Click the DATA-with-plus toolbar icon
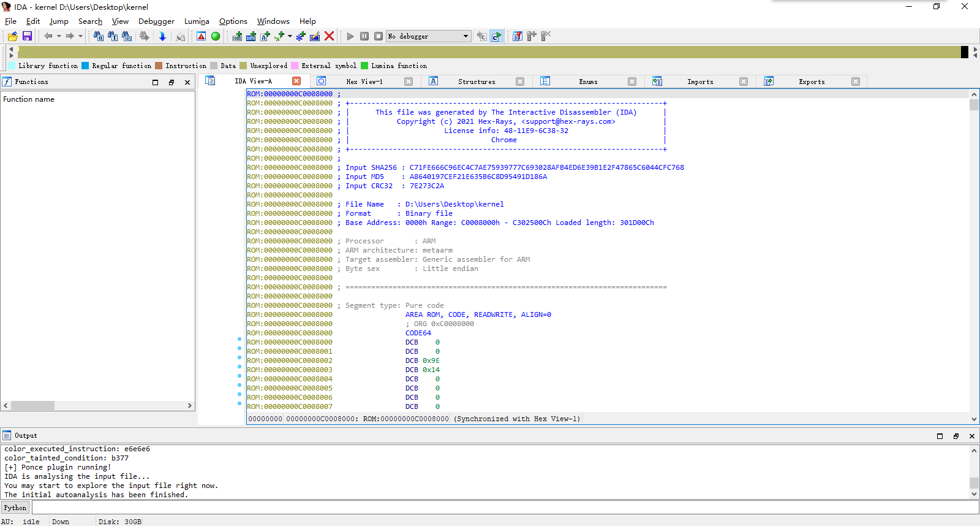The image size is (980, 526). [x=251, y=36]
